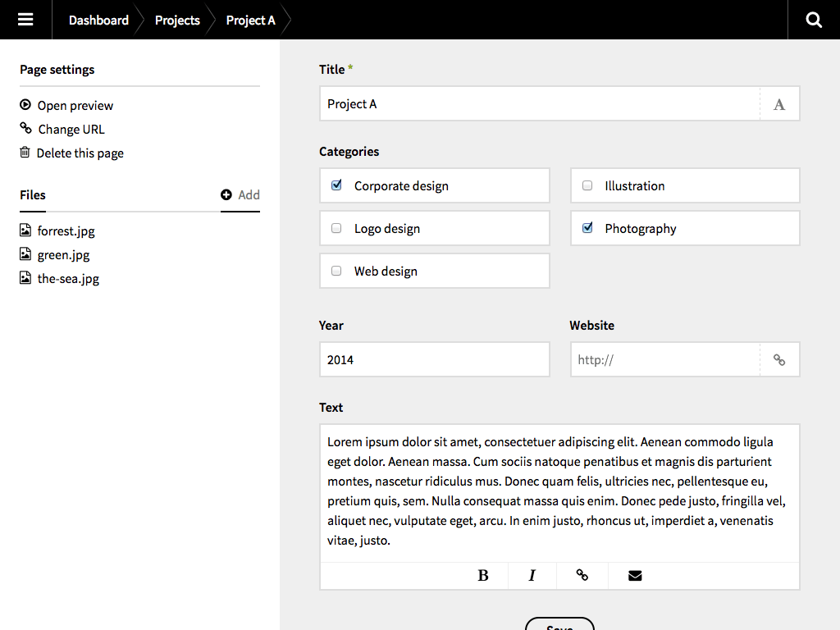Click into the Year input field
Viewport: 840px width, 630px height.
coord(435,359)
